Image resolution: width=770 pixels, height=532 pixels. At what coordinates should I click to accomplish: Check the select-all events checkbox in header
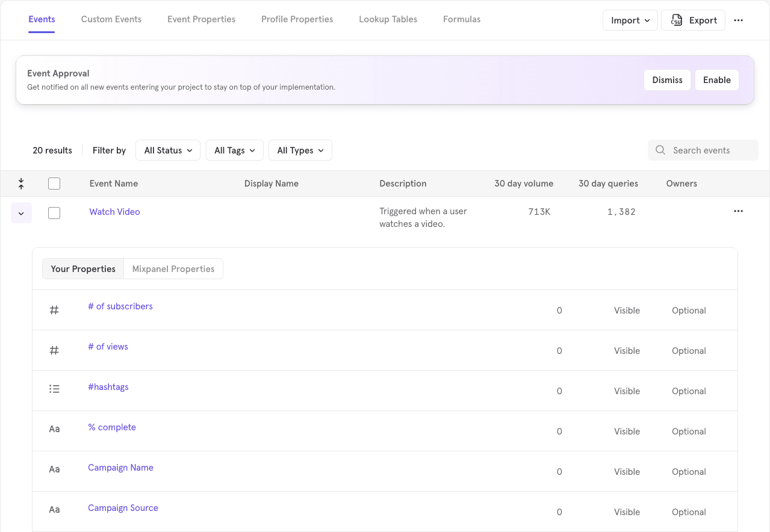[x=54, y=184]
